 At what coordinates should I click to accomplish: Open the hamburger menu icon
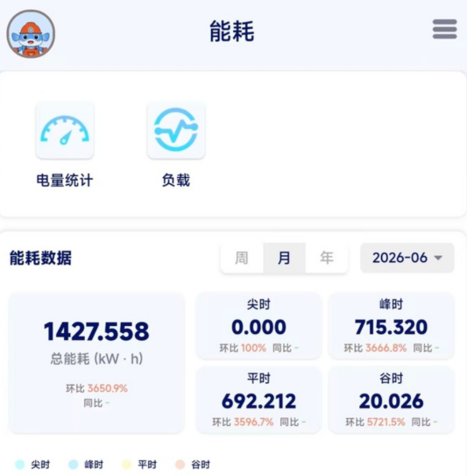(444, 29)
